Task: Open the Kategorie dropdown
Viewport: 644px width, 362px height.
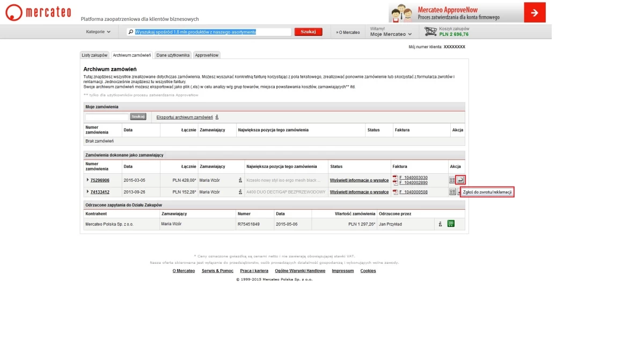Action: point(98,32)
